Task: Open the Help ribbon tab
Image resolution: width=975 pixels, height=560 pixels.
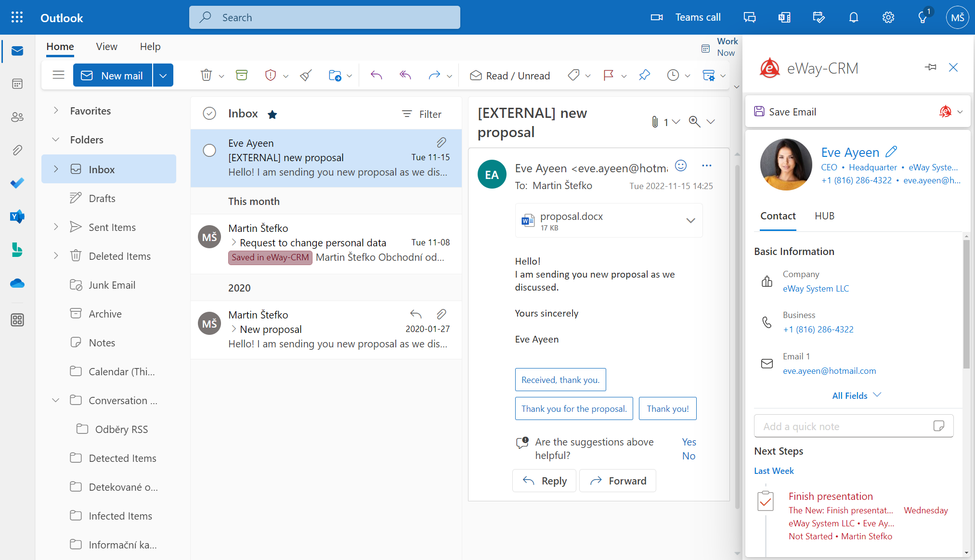Action: 150,47
